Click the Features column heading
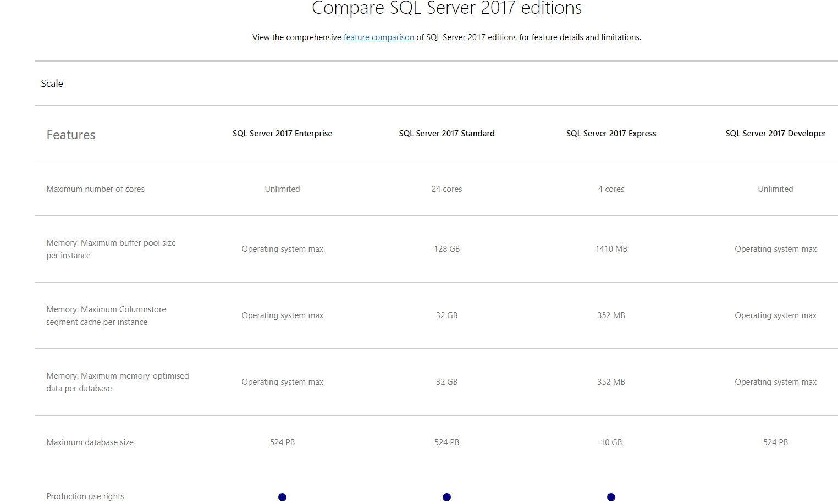 [71, 135]
